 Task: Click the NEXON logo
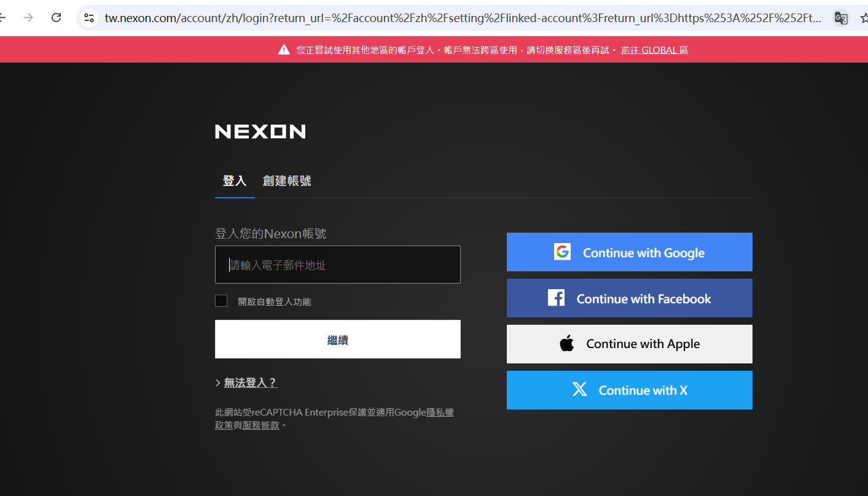260,131
